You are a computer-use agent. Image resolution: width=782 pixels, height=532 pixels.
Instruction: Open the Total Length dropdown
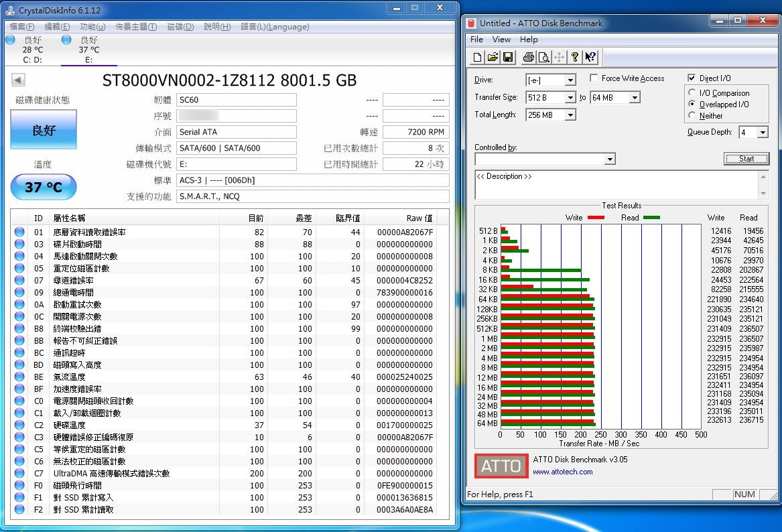pos(570,115)
